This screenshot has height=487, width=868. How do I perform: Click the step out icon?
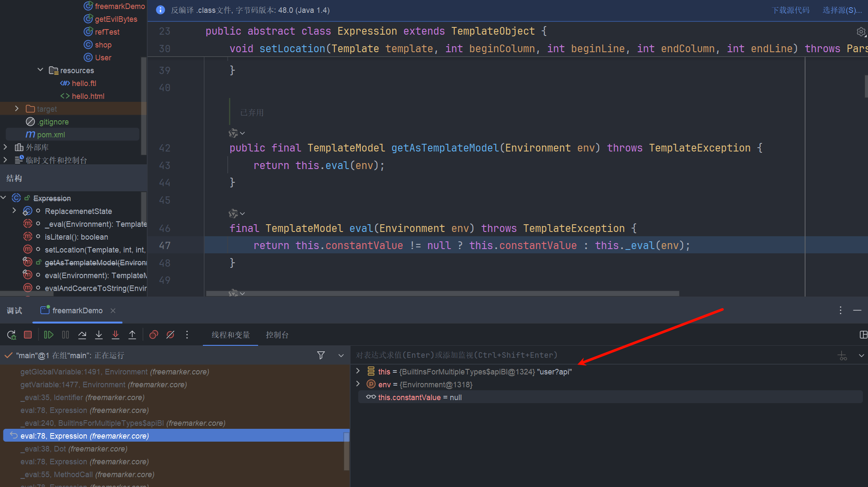point(132,335)
